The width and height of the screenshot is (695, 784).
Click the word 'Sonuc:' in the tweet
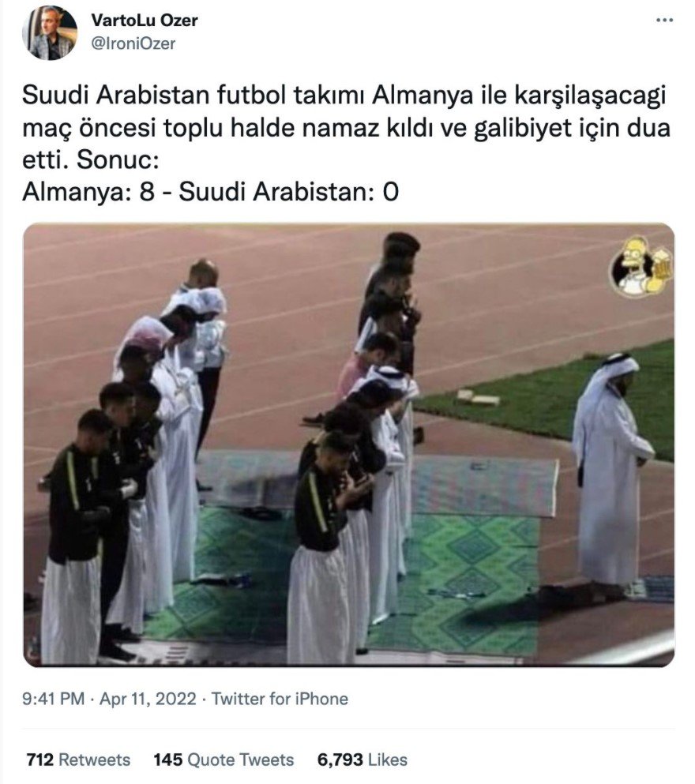point(118,160)
